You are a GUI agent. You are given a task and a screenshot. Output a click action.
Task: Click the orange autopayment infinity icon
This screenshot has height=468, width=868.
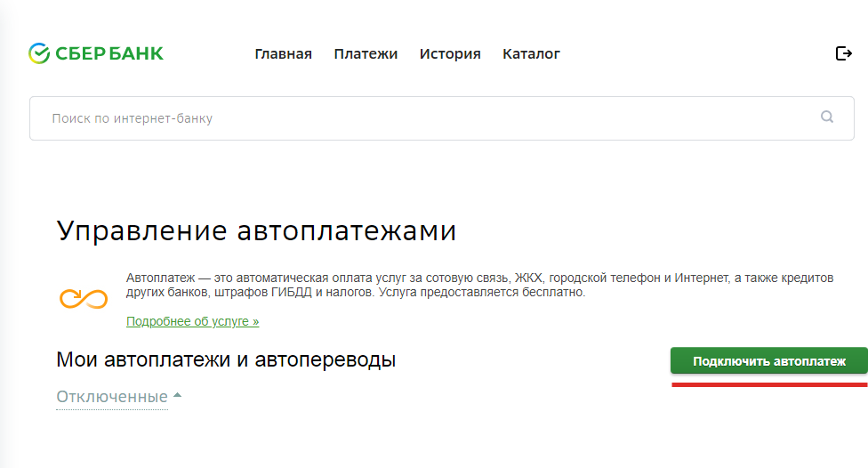pos(84,299)
